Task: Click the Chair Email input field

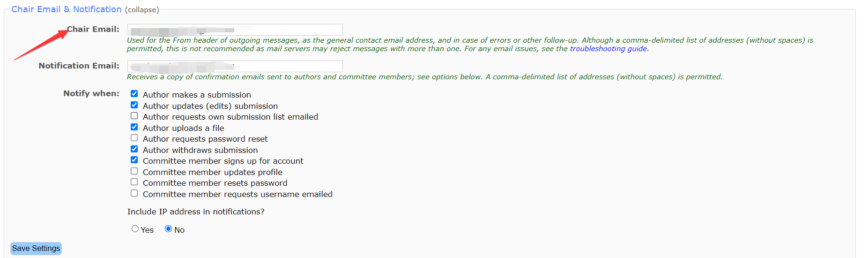Action: click(x=235, y=30)
